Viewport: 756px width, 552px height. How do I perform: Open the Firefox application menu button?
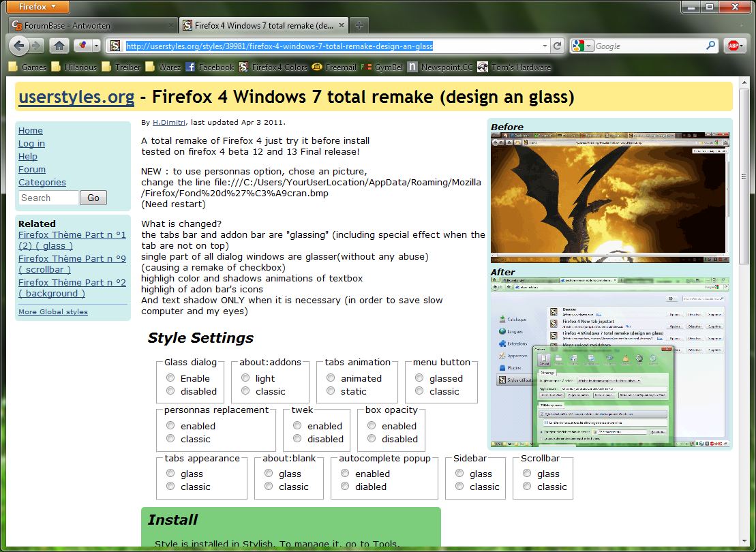tap(37, 7)
